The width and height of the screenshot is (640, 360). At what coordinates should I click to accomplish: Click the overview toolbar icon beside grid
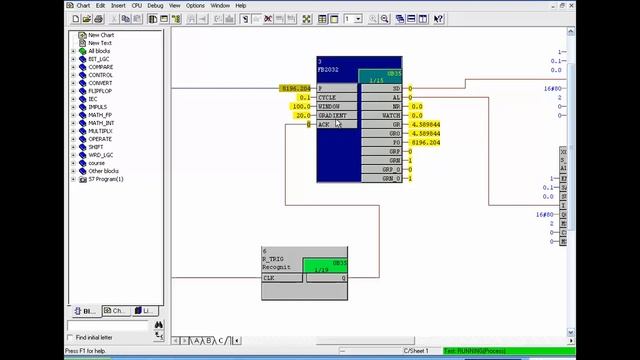(x=334, y=19)
